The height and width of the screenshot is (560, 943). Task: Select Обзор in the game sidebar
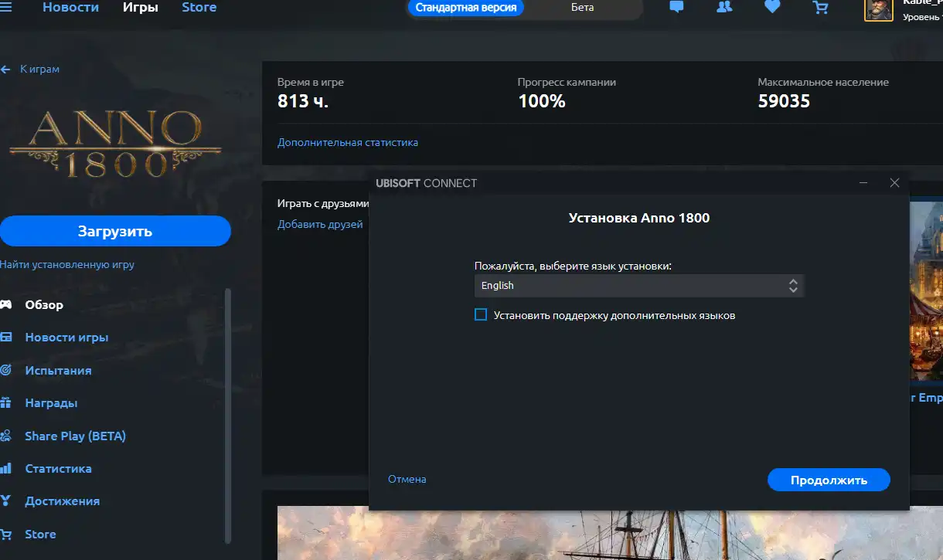44,305
